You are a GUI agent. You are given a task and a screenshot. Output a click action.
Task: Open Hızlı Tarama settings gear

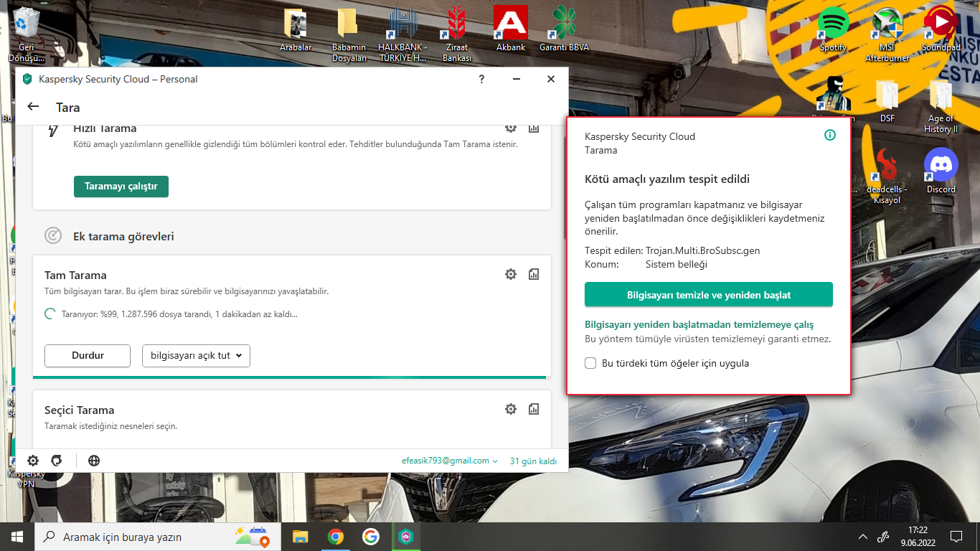pos(511,128)
